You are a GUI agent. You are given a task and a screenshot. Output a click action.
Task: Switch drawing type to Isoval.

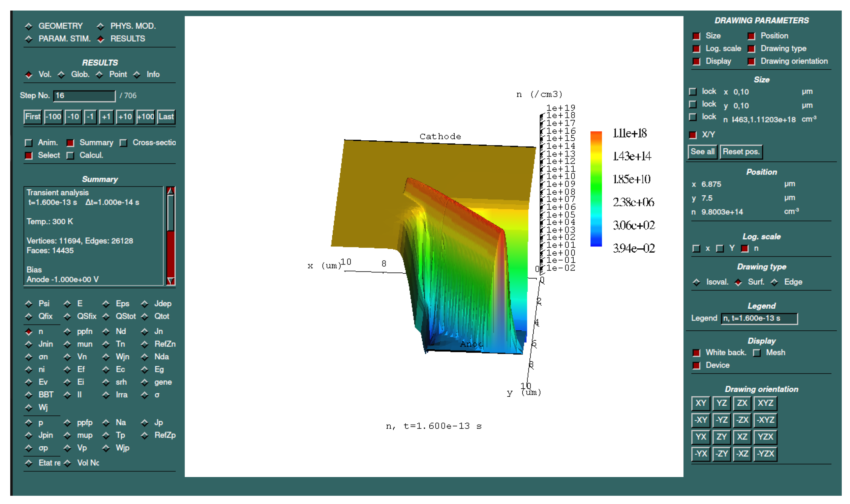click(x=696, y=282)
